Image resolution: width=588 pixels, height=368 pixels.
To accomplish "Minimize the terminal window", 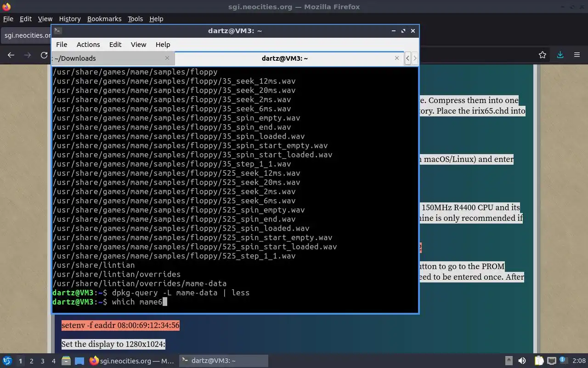I will click(394, 31).
